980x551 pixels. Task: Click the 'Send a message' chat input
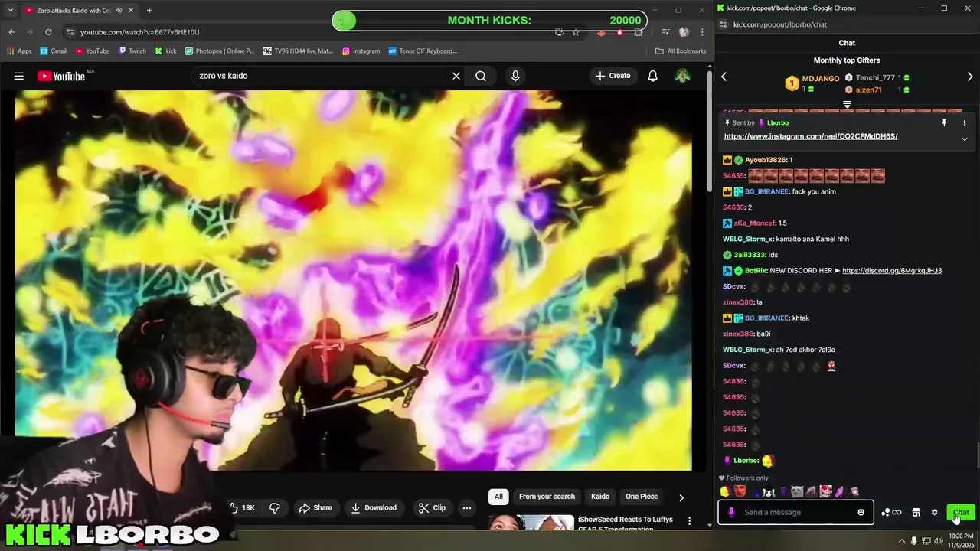point(795,512)
